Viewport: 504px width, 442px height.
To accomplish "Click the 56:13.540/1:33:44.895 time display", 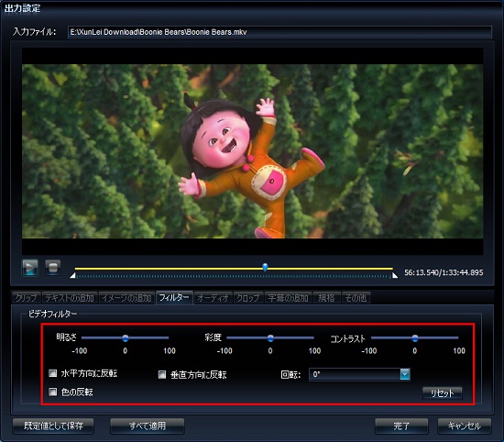I will pos(444,272).
